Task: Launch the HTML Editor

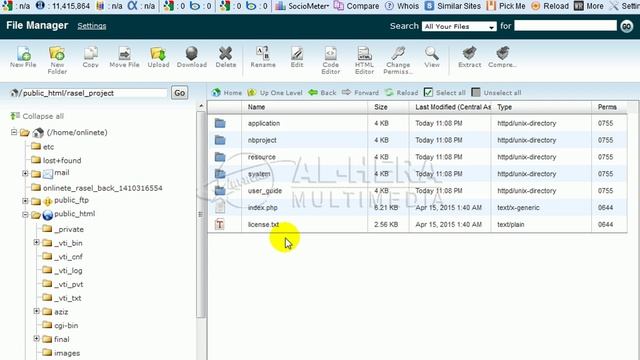Action: coord(364,60)
